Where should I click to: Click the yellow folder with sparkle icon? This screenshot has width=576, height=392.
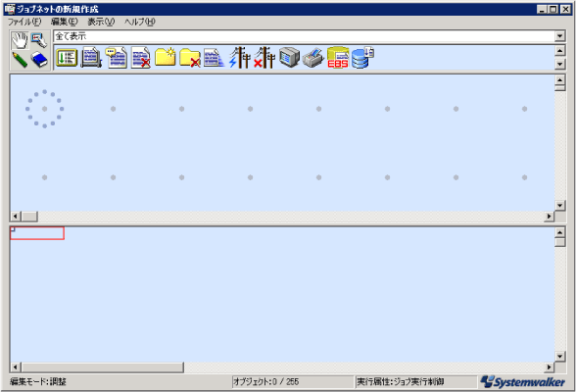coord(166,57)
